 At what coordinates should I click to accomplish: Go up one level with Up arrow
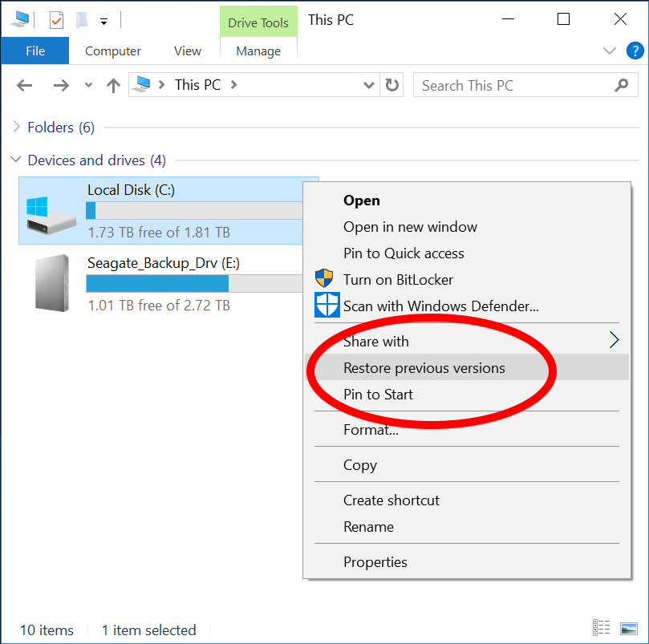coord(113,86)
